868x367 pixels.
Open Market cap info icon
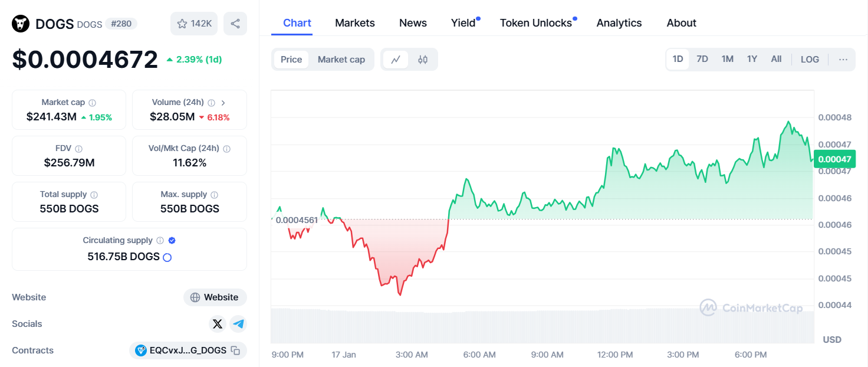[x=93, y=103]
